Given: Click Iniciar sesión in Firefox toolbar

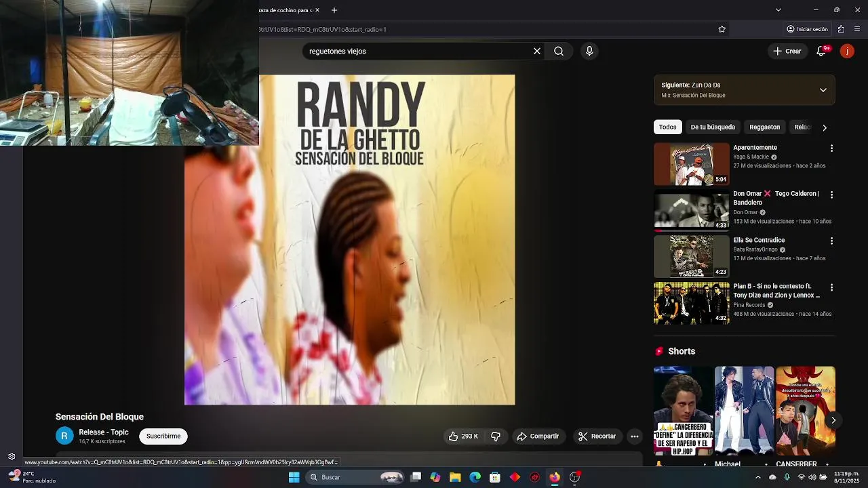Looking at the screenshot, I should tap(807, 29).
